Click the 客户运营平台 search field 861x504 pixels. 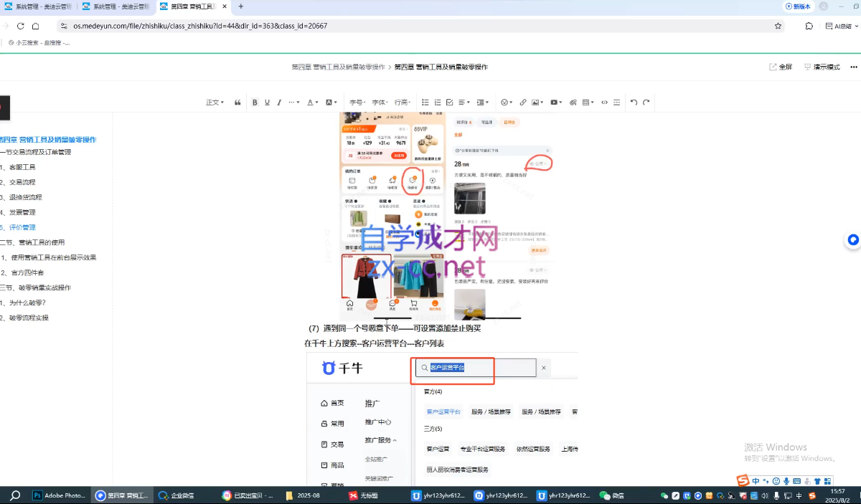477,368
